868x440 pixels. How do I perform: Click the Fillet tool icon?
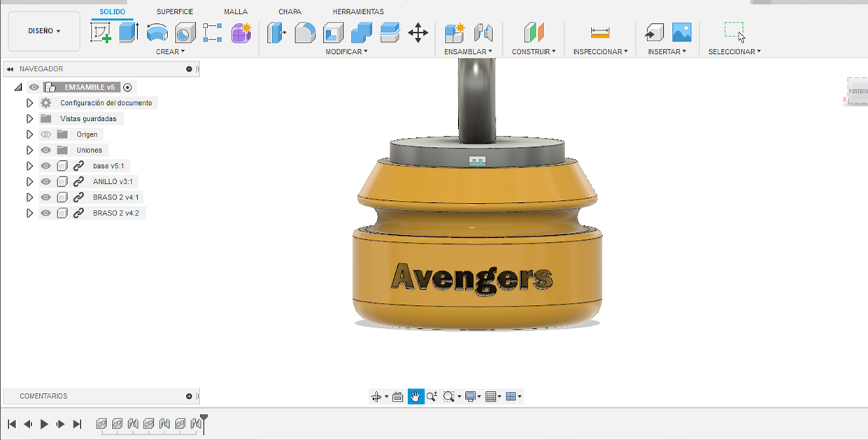pos(305,32)
